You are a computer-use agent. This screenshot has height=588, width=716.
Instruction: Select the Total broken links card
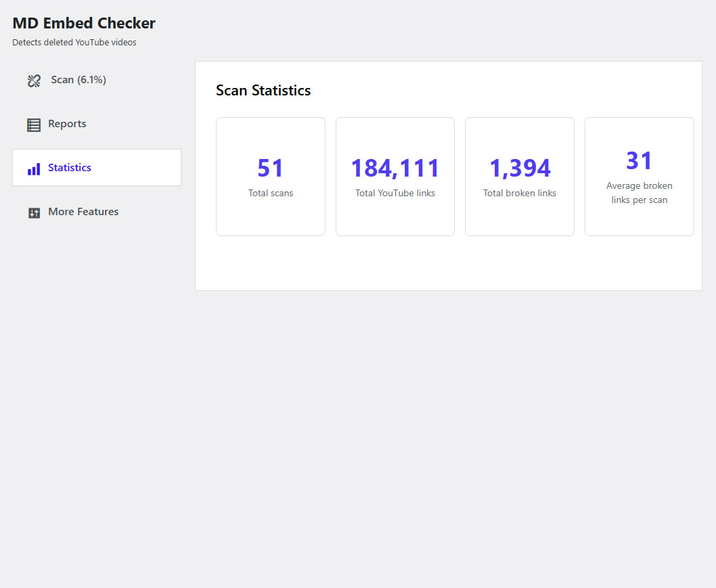[x=519, y=177]
